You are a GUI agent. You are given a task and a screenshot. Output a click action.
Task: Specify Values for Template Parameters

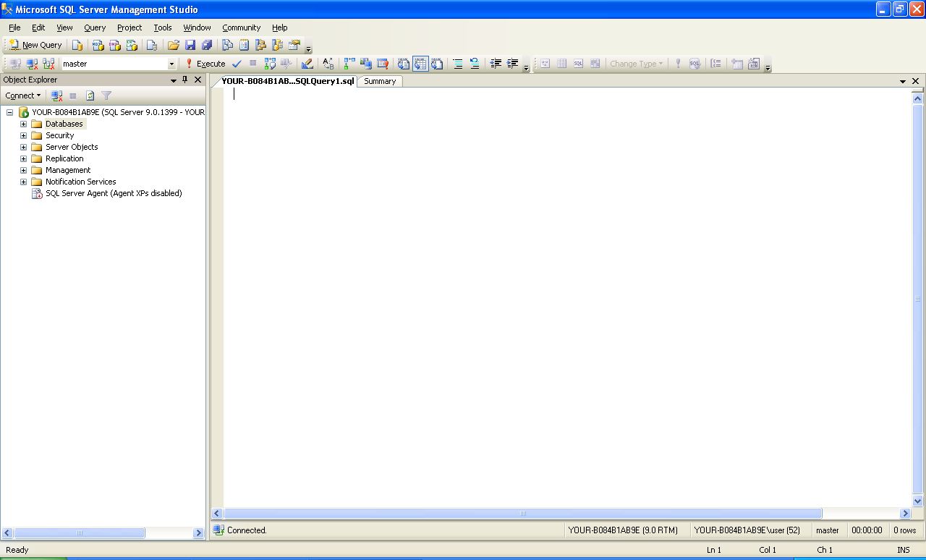pos(328,64)
